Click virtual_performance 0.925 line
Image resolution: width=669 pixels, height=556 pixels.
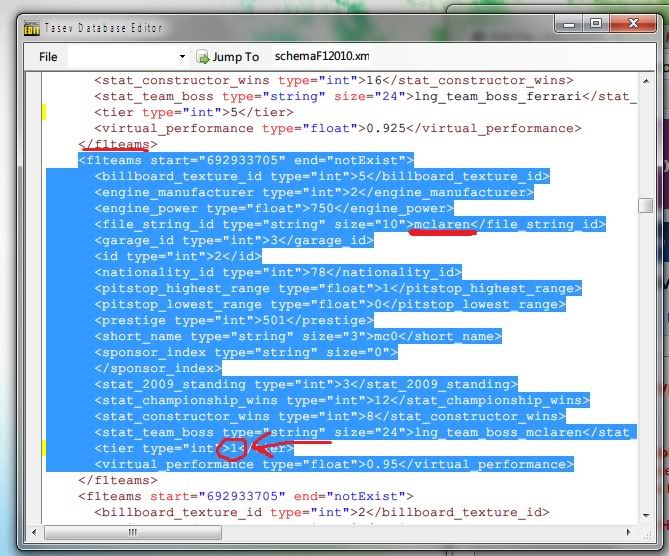click(337, 128)
